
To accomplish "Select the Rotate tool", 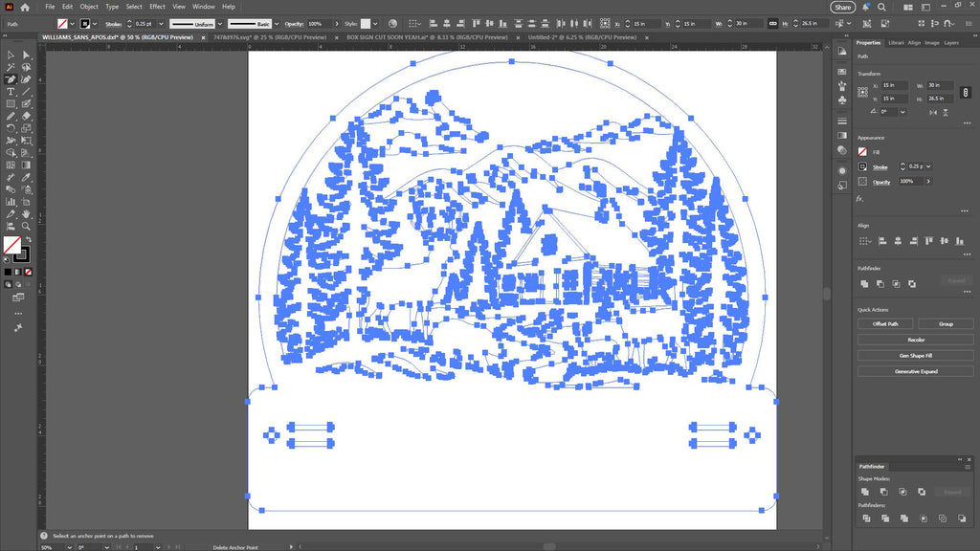I will tap(11, 128).
